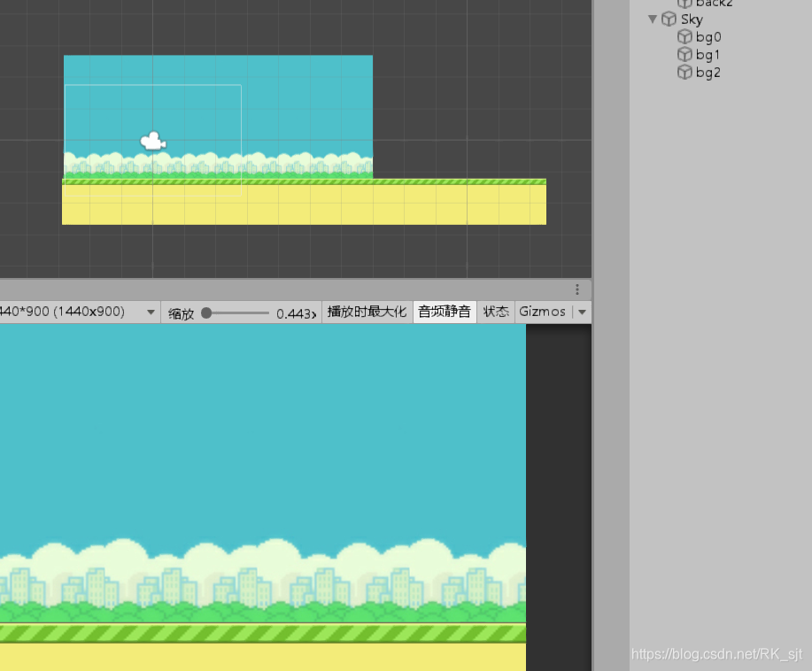Collapse the Sky hierarchy node
812x671 pixels.
click(x=653, y=19)
